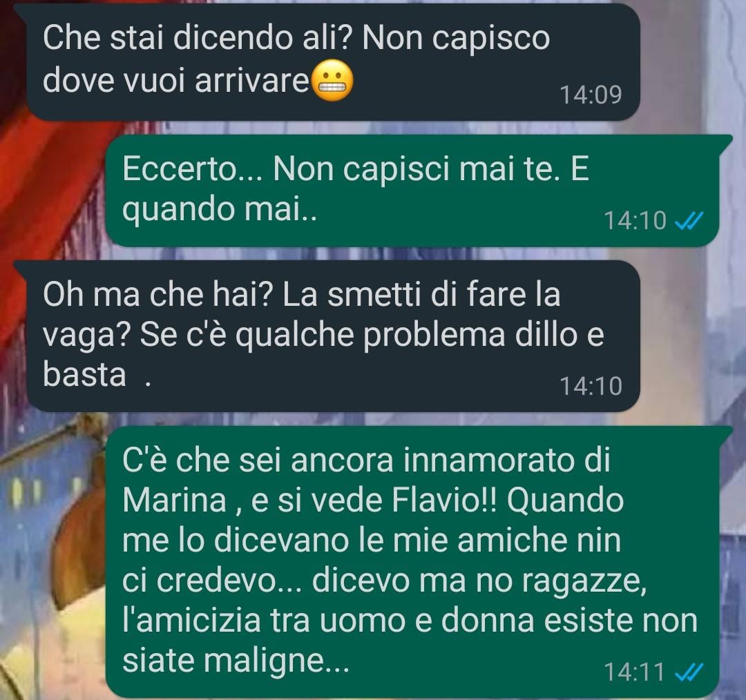Image resolution: width=746 pixels, height=700 pixels.
Task: Select the 'Che stai dicendo ali?' message
Action: click(x=333, y=62)
